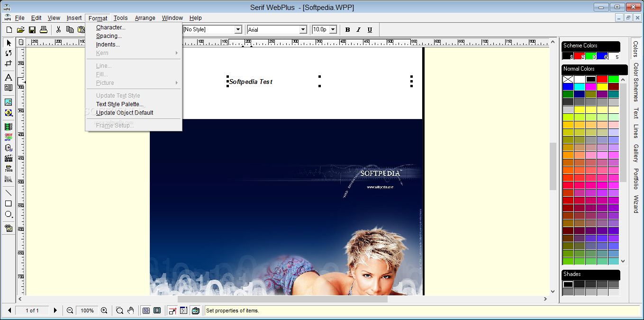Click the Insert Java applet icon
This screenshot has height=320, width=644.
coord(9,168)
